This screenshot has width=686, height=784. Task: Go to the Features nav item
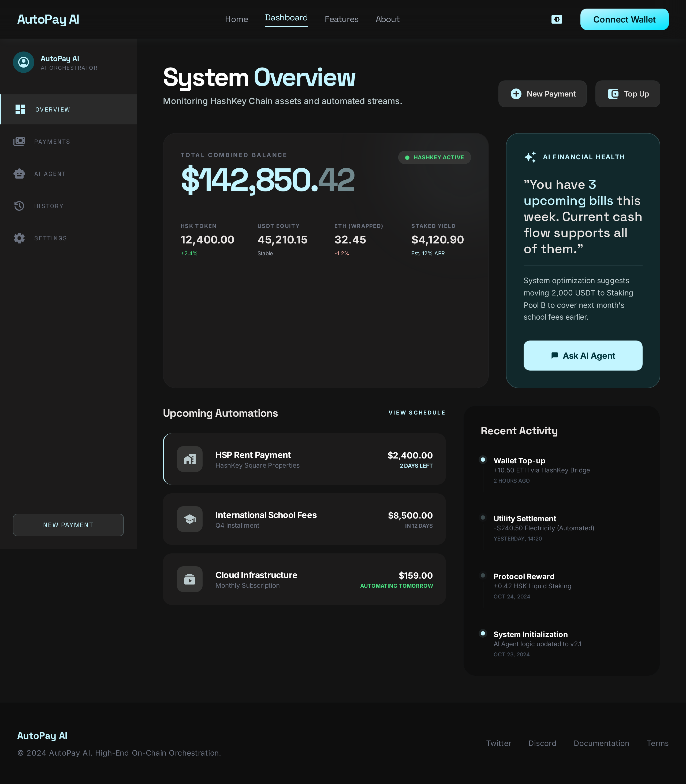pyautogui.click(x=341, y=19)
